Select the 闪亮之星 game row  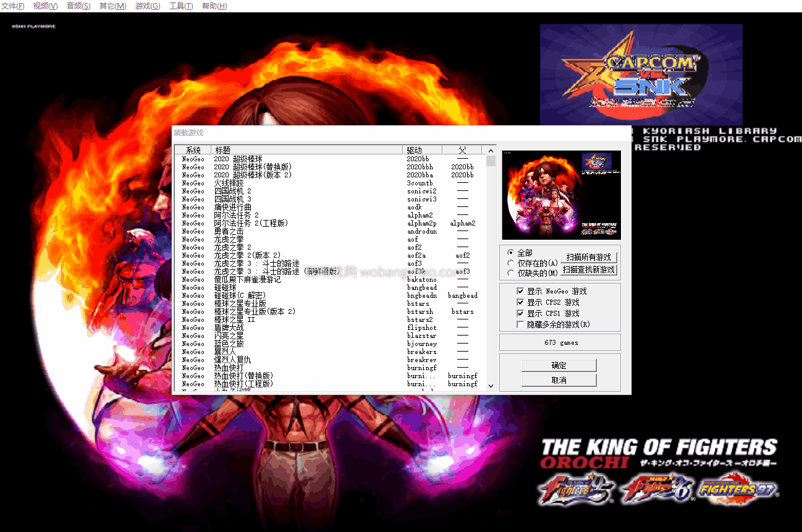tap(329, 336)
